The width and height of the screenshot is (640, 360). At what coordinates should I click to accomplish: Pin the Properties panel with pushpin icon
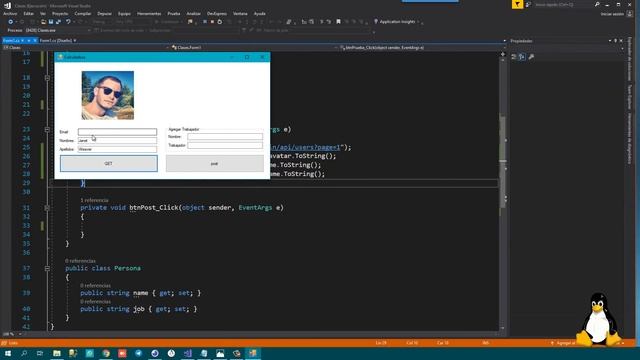616,41
